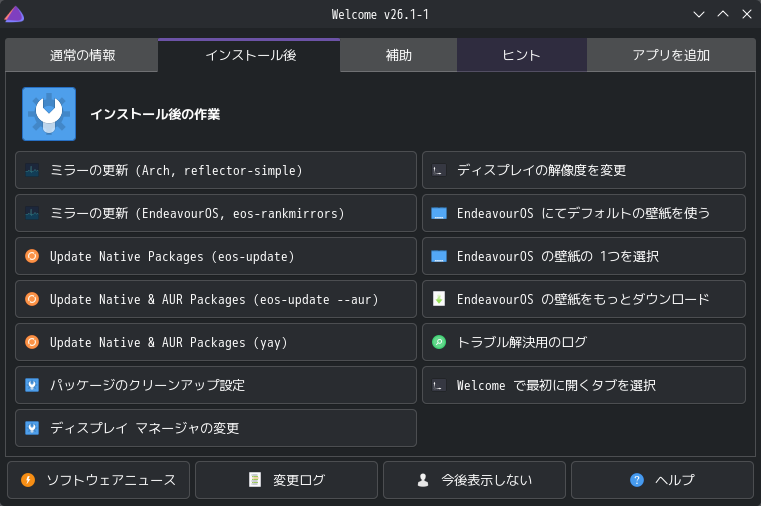Click the terminal icon on ディスプレイの解像度を変更
This screenshot has height=506, width=761.
pos(438,170)
